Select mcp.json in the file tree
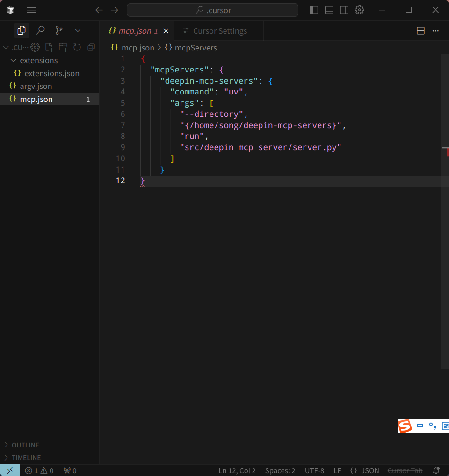The width and height of the screenshot is (449, 476). (x=50, y=99)
